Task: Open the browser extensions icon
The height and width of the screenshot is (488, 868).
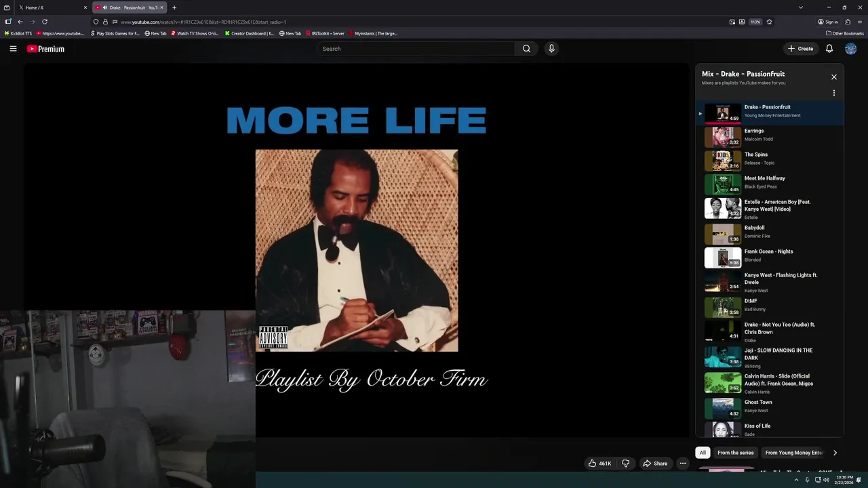Action: [848, 22]
